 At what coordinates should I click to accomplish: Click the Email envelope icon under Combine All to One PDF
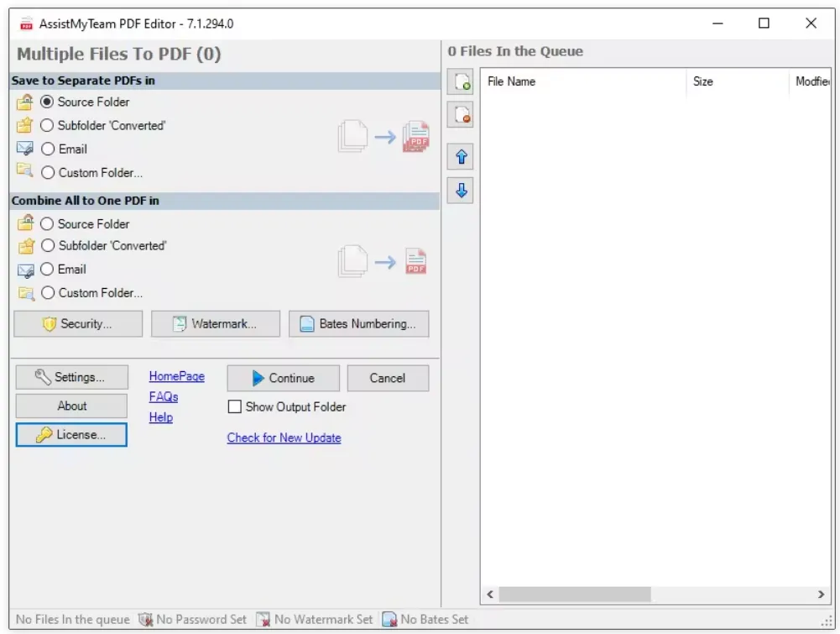click(26, 270)
